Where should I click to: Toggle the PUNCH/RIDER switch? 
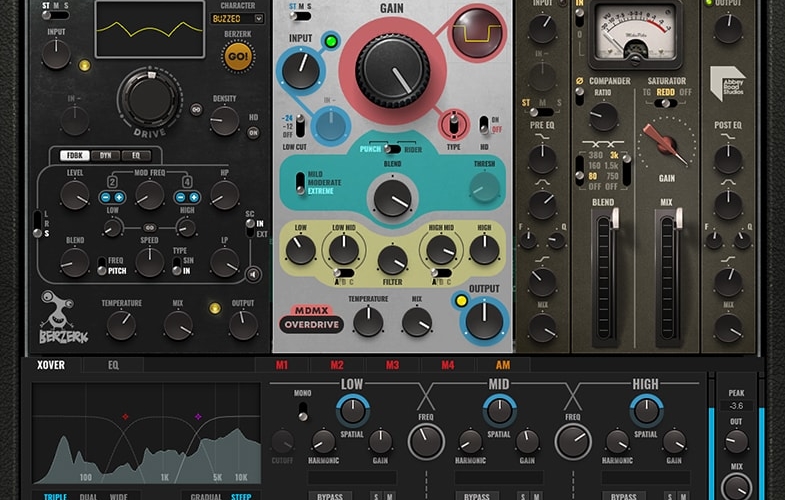coord(392,149)
